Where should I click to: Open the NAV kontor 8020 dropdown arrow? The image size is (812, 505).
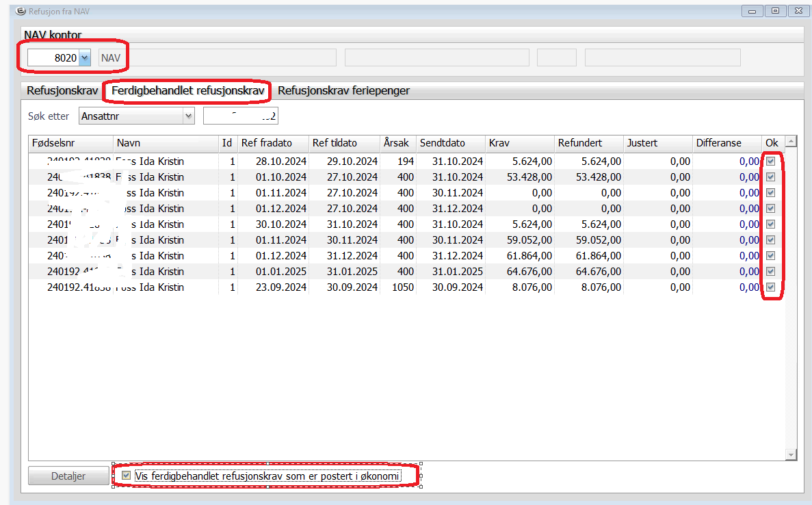tap(85, 57)
